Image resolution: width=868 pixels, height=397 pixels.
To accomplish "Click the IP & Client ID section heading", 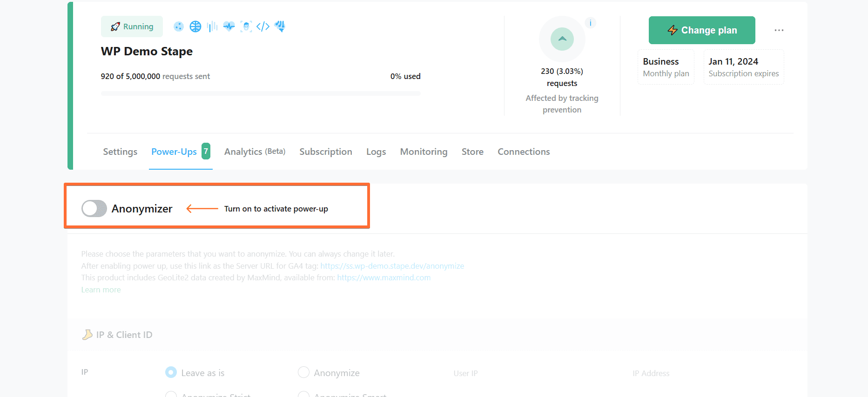I will pos(124,335).
